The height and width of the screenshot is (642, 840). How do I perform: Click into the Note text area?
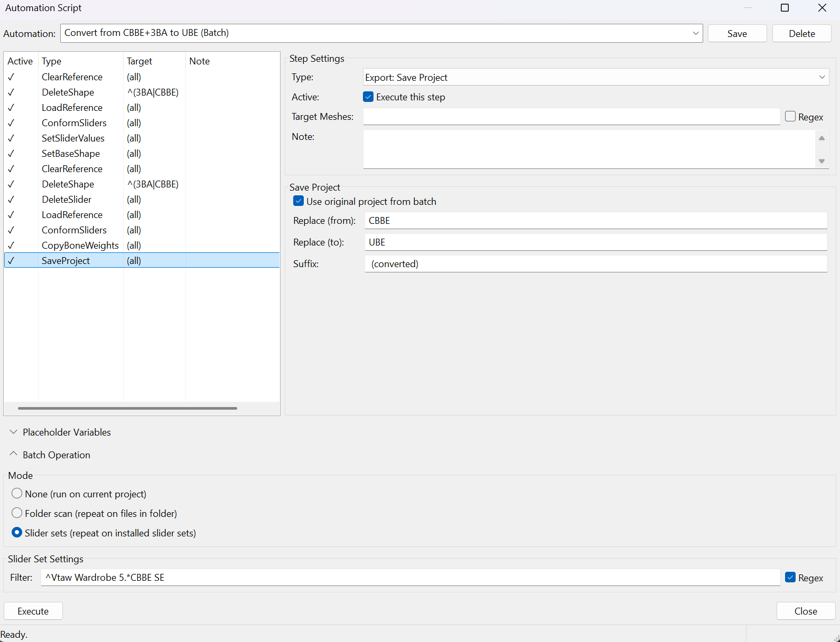(x=590, y=149)
